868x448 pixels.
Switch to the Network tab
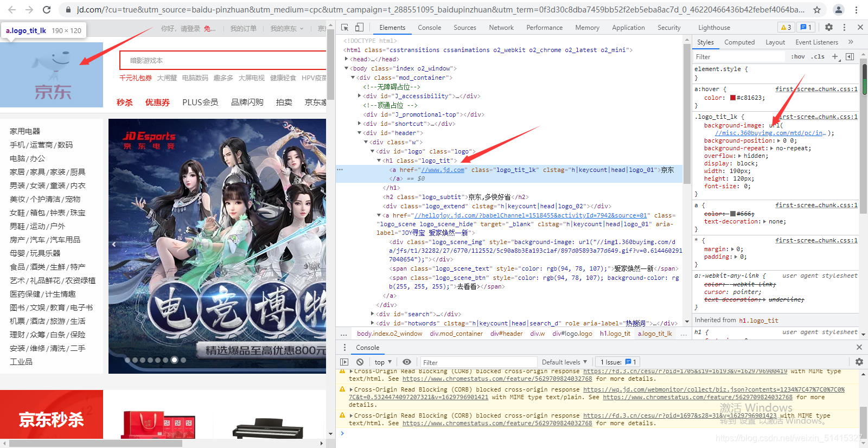[x=501, y=28]
